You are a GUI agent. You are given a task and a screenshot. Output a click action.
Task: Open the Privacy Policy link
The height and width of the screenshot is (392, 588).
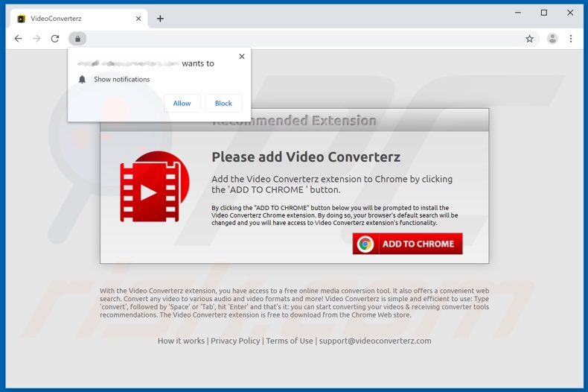coord(235,341)
